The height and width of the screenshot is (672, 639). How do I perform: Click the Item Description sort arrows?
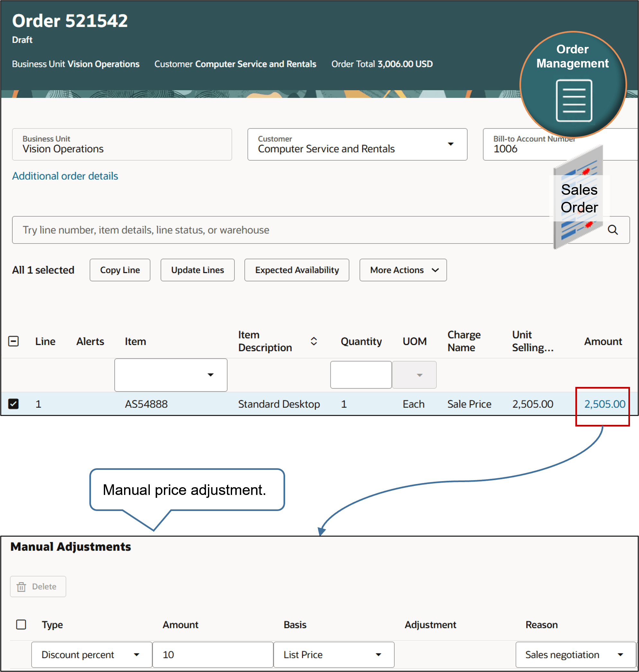(313, 341)
